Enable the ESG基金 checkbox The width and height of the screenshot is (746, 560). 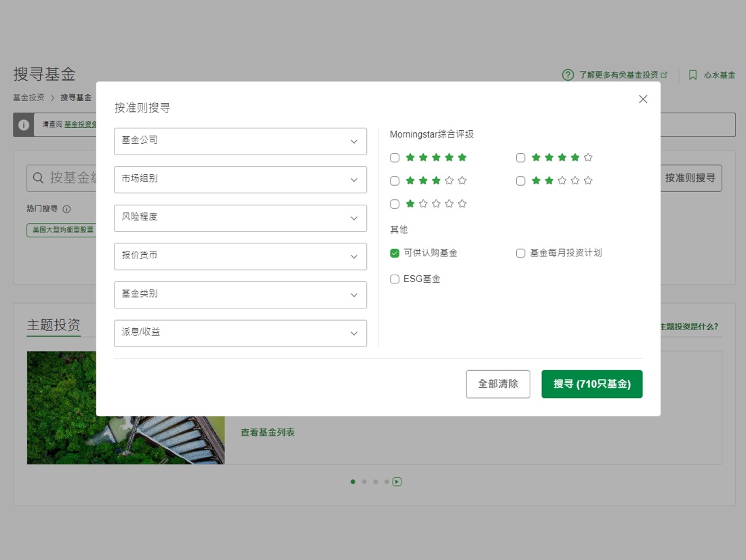point(395,279)
